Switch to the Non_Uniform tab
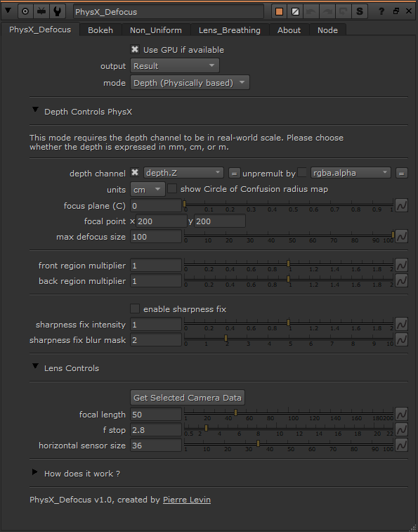Screen dimensions: 418x532 point(156,30)
